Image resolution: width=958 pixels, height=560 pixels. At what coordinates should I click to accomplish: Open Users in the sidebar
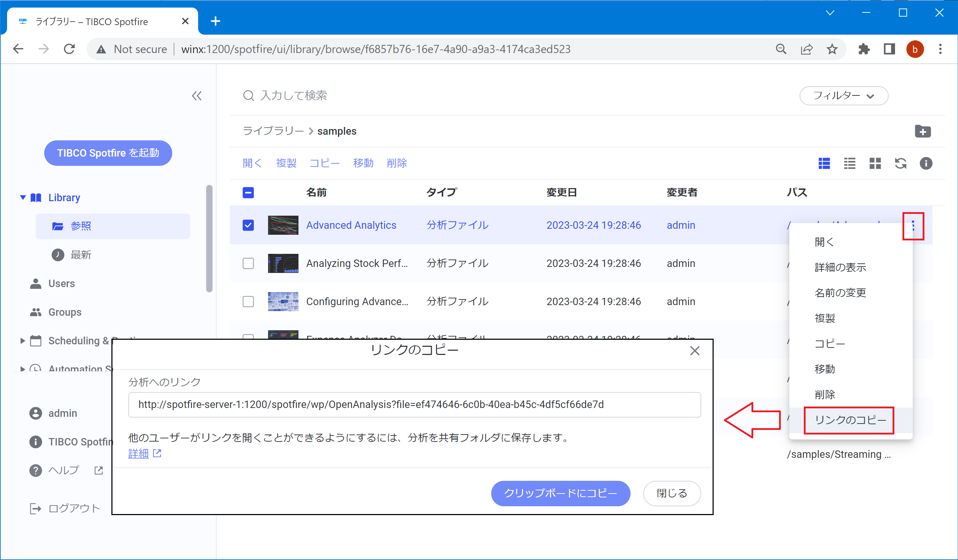pyautogui.click(x=61, y=283)
